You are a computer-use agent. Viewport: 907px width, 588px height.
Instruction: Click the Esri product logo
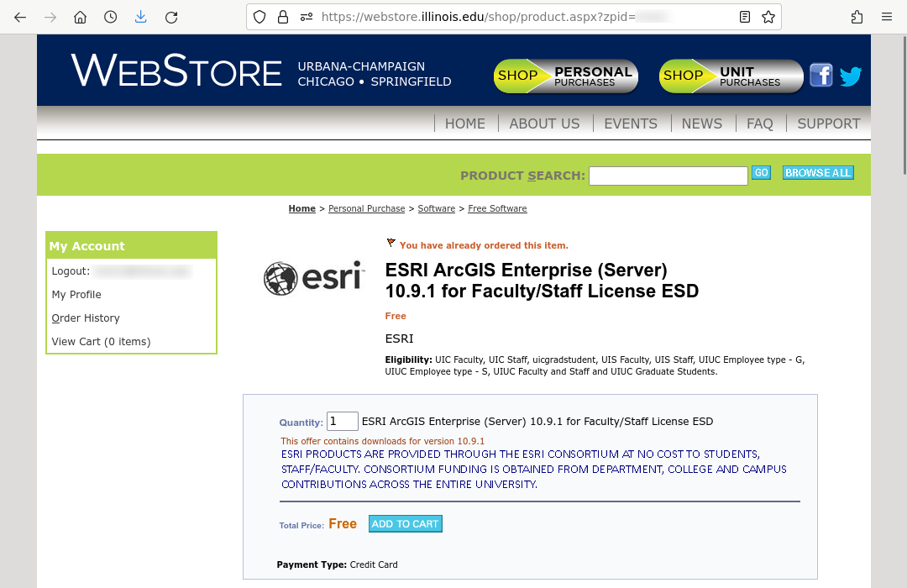click(314, 278)
